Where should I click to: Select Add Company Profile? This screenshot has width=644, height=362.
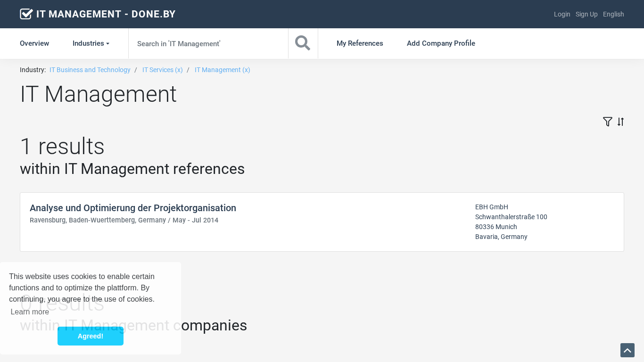(441, 43)
